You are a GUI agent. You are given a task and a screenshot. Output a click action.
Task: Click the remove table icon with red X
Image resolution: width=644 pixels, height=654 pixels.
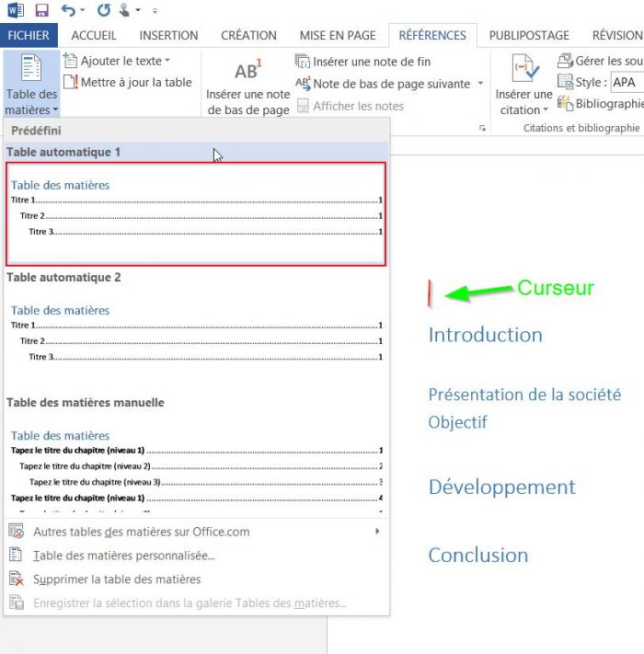[x=17, y=579]
